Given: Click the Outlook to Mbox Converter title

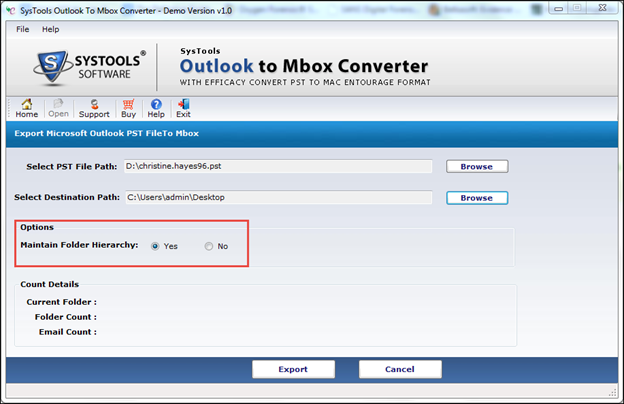Looking at the screenshot, I should click(304, 66).
